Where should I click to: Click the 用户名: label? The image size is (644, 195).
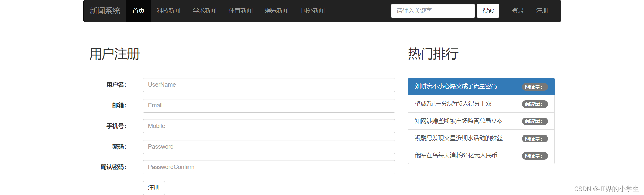(116, 85)
